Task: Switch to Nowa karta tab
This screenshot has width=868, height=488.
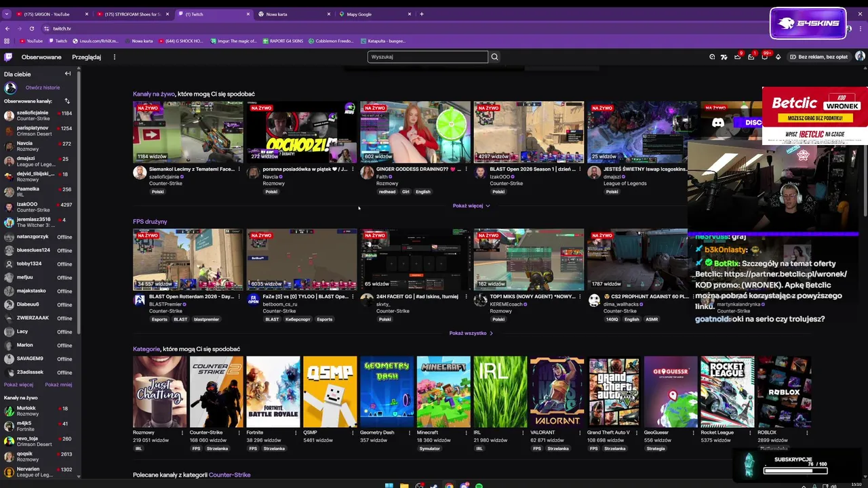Action: pos(293,14)
